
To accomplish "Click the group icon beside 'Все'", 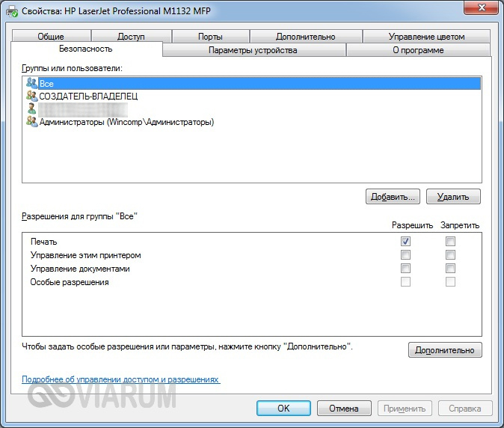I will point(31,84).
